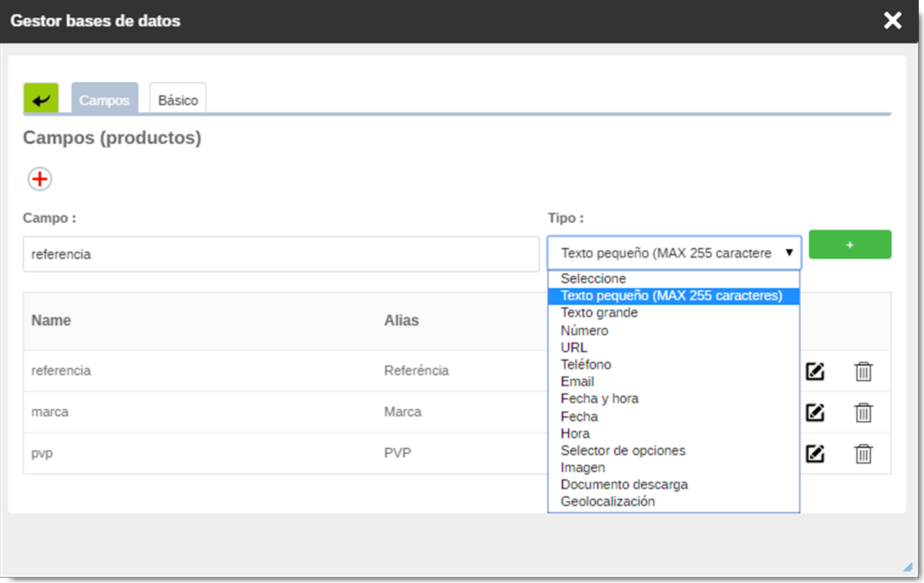Delete the marca field with trash icon
This screenshot has width=924, height=583.
[x=863, y=413]
